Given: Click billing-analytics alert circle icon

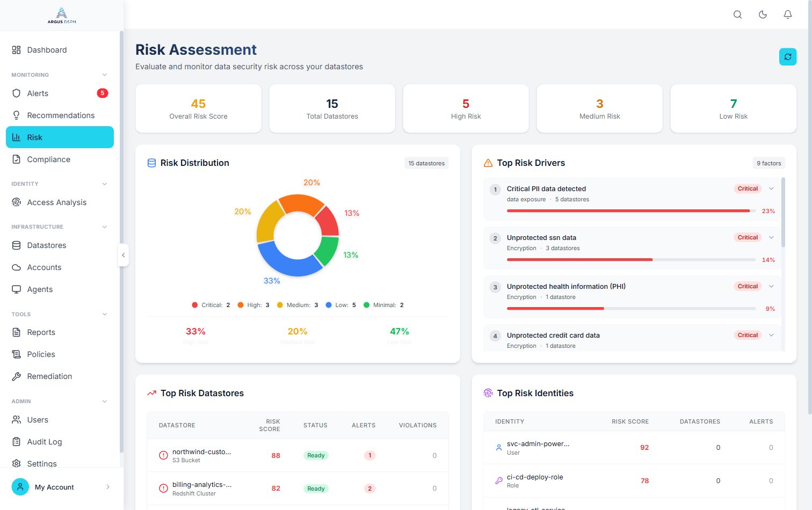Looking at the screenshot, I should pyautogui.click(x=163, y=489).
